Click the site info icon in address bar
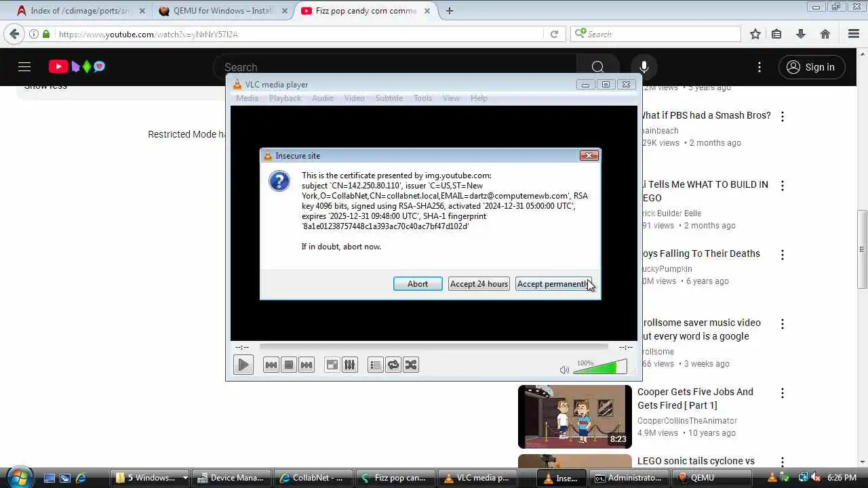The width and height of the screenshot is (868, 488). (33, 34)
